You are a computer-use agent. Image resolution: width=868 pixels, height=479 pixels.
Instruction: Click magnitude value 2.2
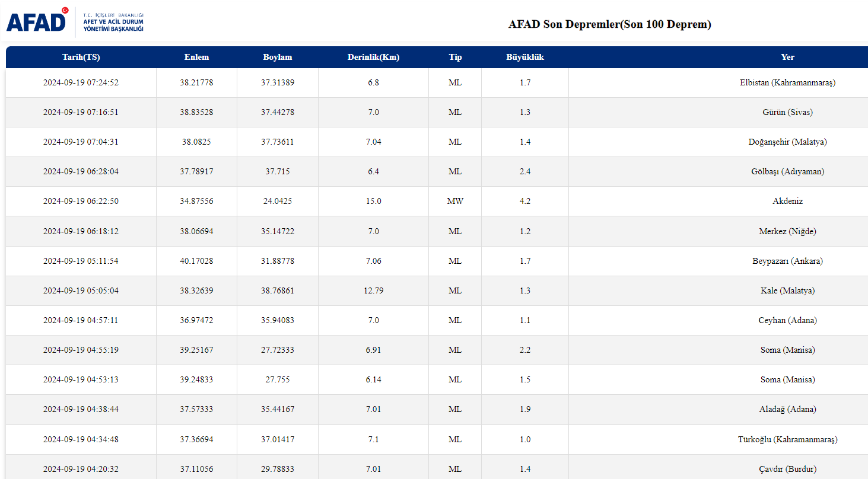(x=525, y=350)
